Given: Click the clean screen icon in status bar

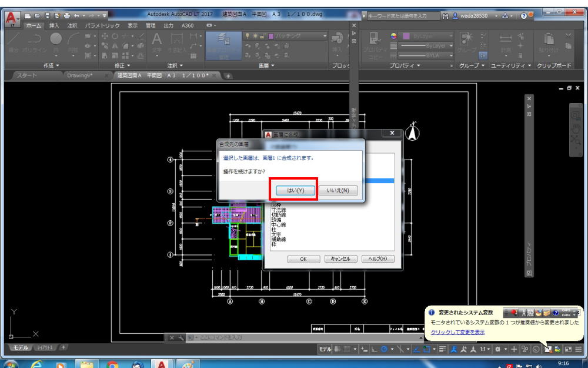Looking at the screenshot, I should 568,349.
